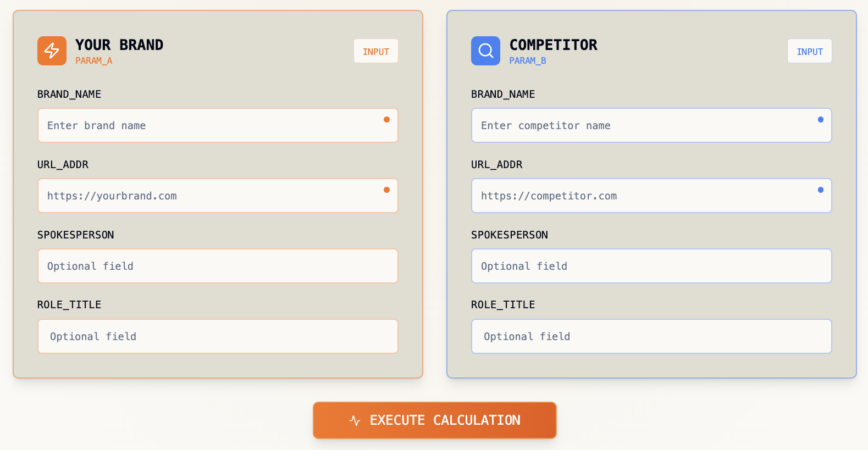Click YOUR BRAND's SPOKESPERSON optional field
Image resolution: width=868 pixels, height=450 pixels.
point(218,266)
